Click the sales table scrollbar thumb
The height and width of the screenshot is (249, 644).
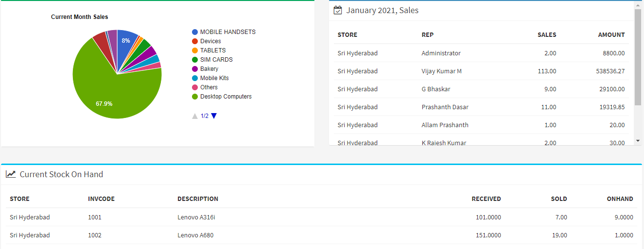pos(638,56)
